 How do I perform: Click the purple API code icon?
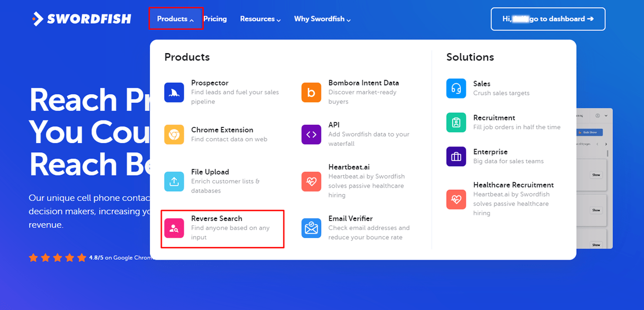click(x=311, y=134)
